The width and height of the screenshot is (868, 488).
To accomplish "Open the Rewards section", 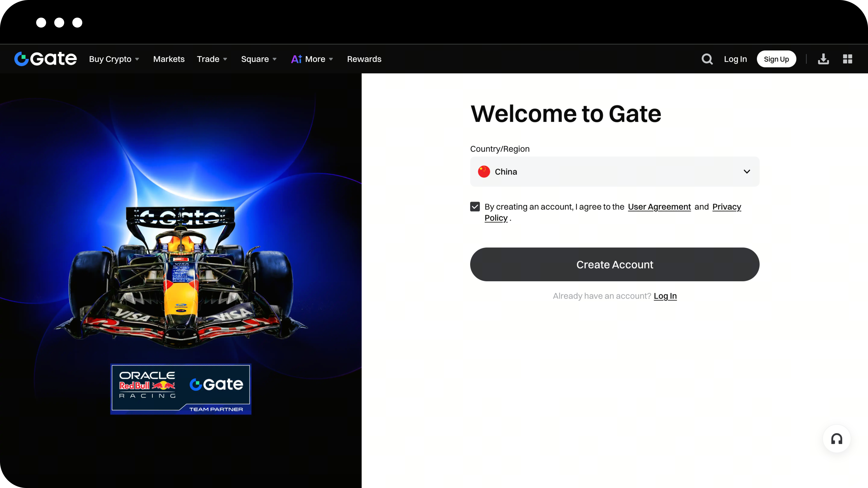I will click(x=364, y=59).
